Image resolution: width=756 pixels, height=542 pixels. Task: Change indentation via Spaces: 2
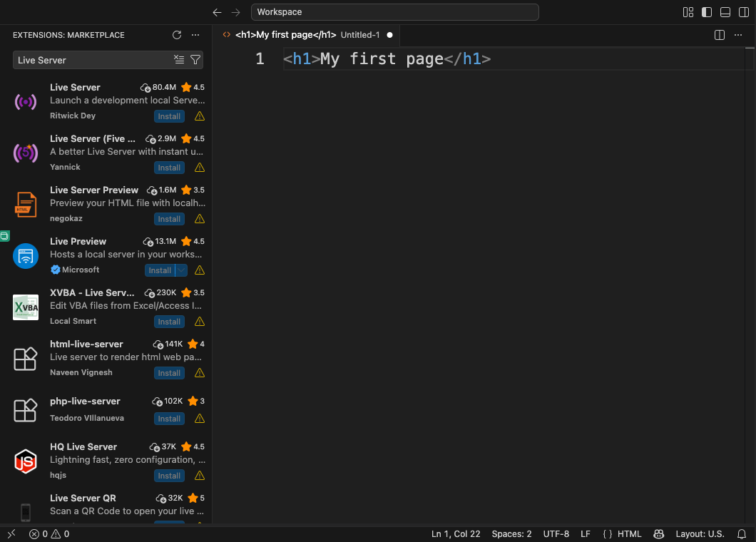pos(511,534)
